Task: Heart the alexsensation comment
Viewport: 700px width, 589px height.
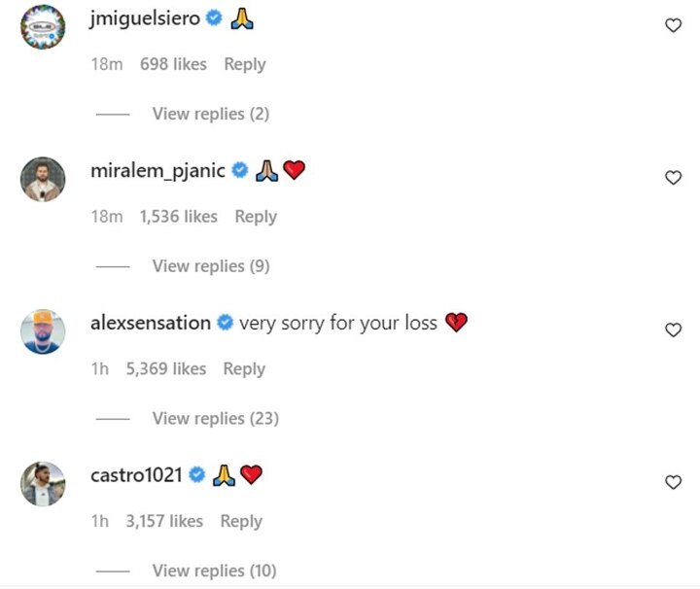Action: (x=673, y=329)
